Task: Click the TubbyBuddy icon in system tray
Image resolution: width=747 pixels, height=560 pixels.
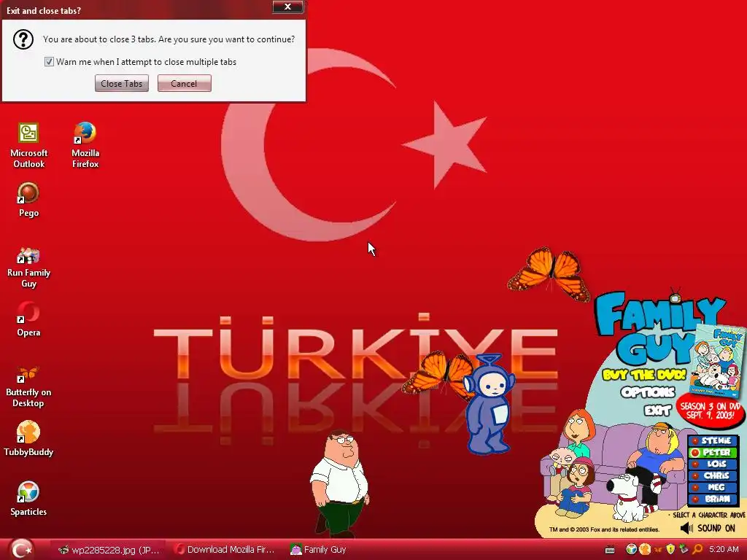Action: [x=645, y=550]
